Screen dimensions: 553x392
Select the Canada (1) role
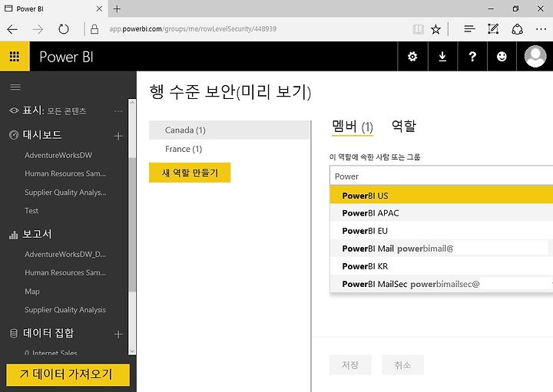pos(230,130)
